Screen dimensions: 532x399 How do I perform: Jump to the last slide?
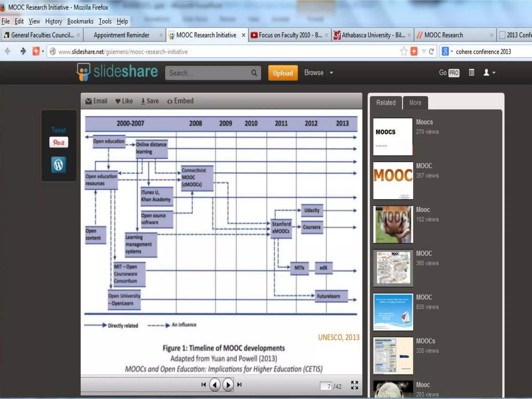[240, 385]
